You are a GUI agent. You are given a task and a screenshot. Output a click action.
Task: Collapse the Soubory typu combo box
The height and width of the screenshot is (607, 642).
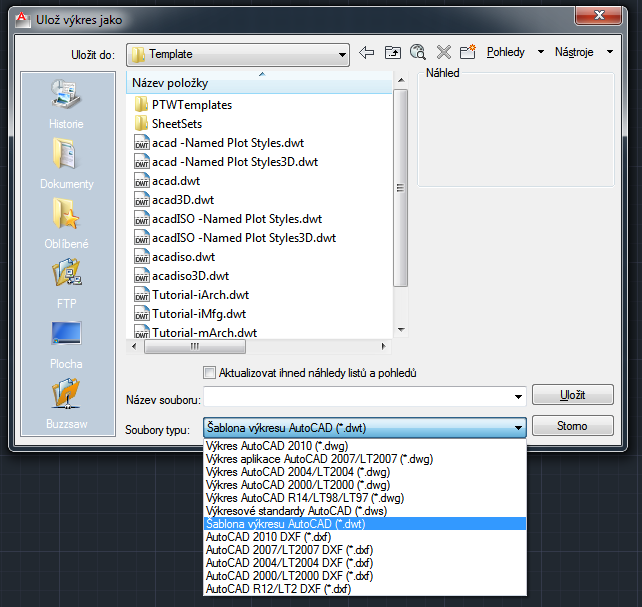click(364, 428)
